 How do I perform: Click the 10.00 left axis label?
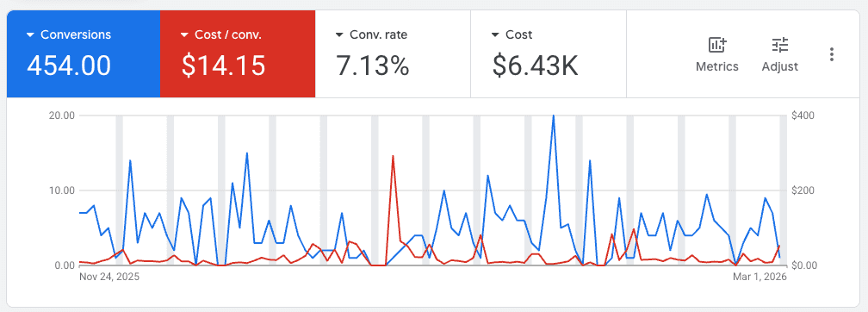(63, 190)
